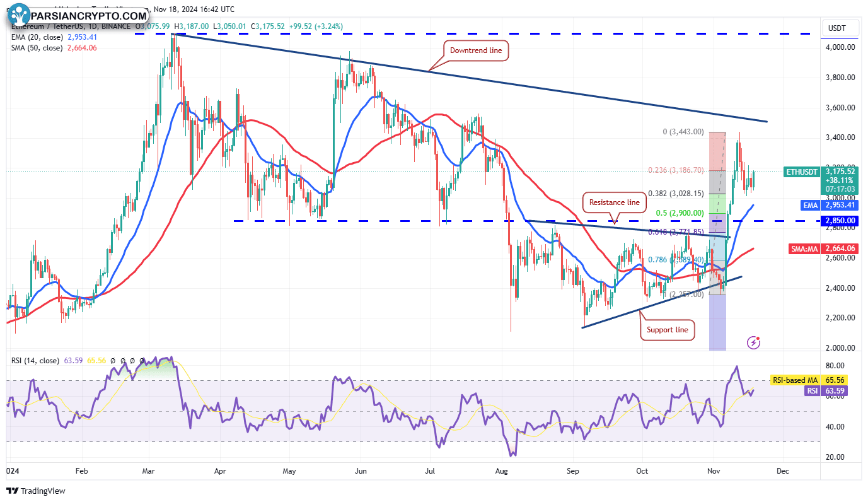Select the ETHUSDT price scale label

tap(802, 172)
